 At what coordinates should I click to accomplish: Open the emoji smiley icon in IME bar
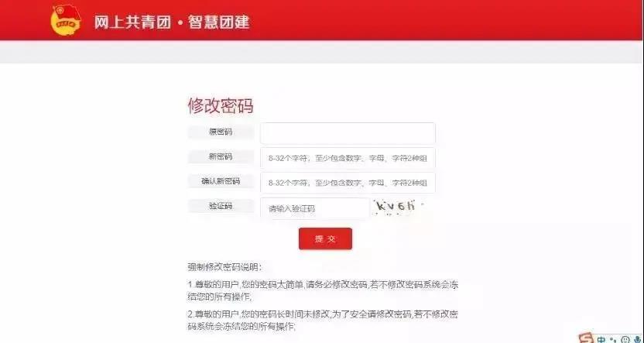click(625, 340)
